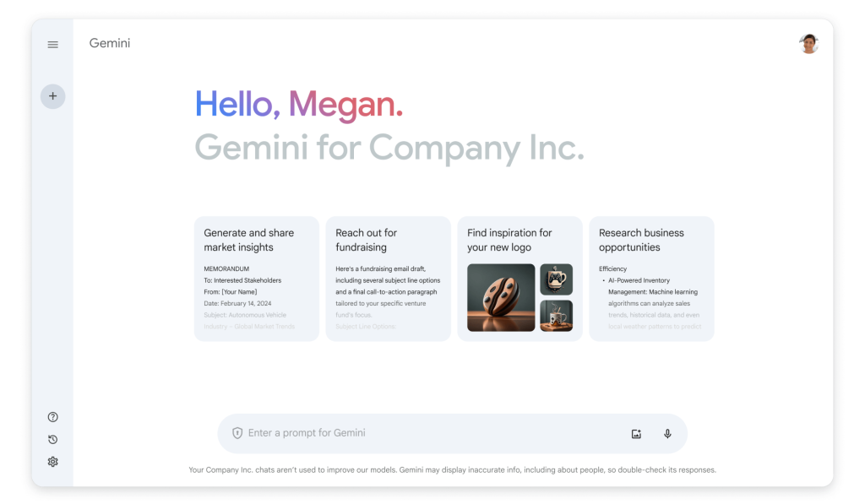Click 'Efficiency' label in research card
Screen dimensions: 865x504
[613, 269]
